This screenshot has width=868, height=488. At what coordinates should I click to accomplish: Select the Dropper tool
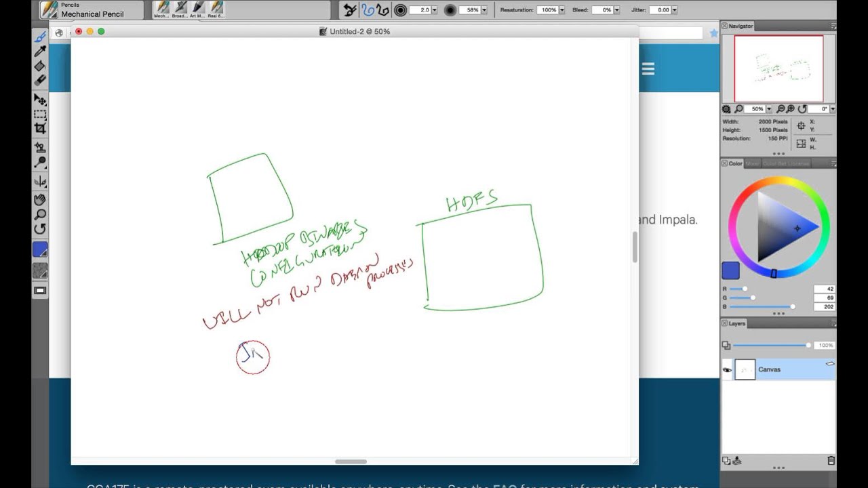point(40,52)
